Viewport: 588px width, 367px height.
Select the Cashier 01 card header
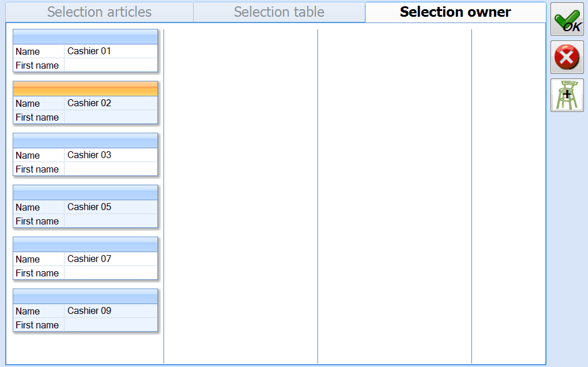pyautogui.click(x=85, y=36)
